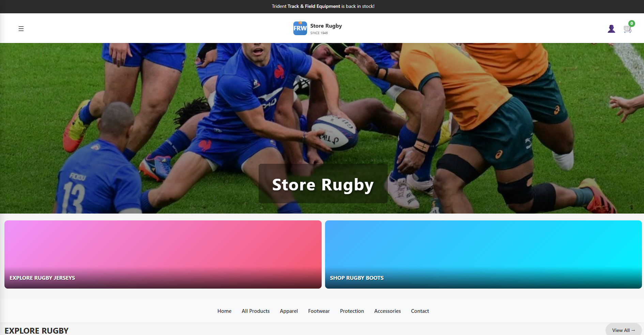Image resolution: width=644 pixels, height=335 pixels.
Task: Visit the Protection category
Action: [352, 311]
